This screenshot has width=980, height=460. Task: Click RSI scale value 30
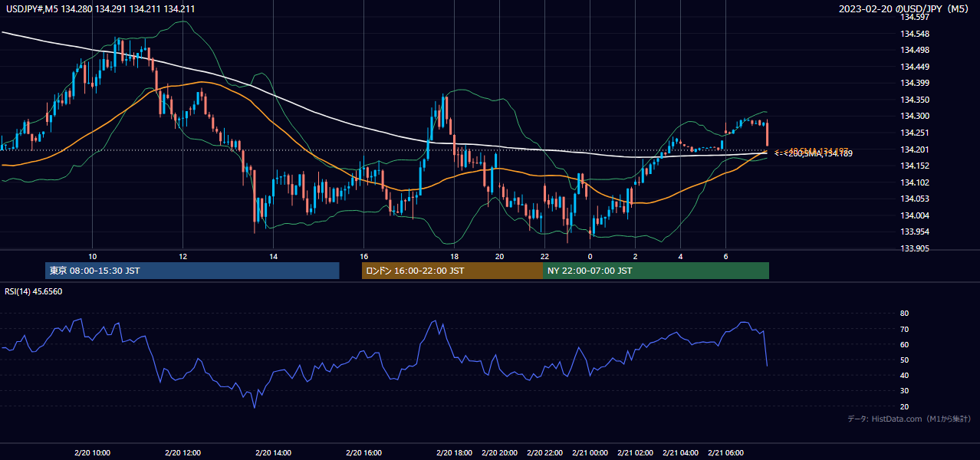click(905, 391)
